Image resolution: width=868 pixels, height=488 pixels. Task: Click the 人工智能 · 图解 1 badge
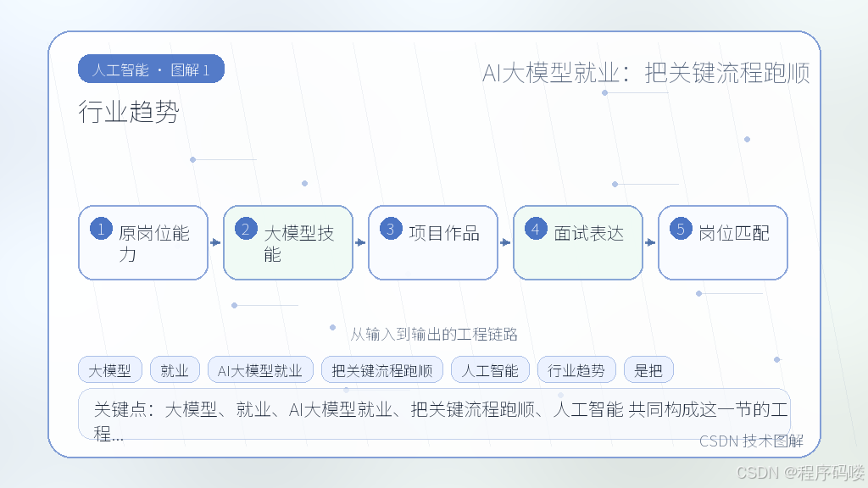(x=151, y=69)
